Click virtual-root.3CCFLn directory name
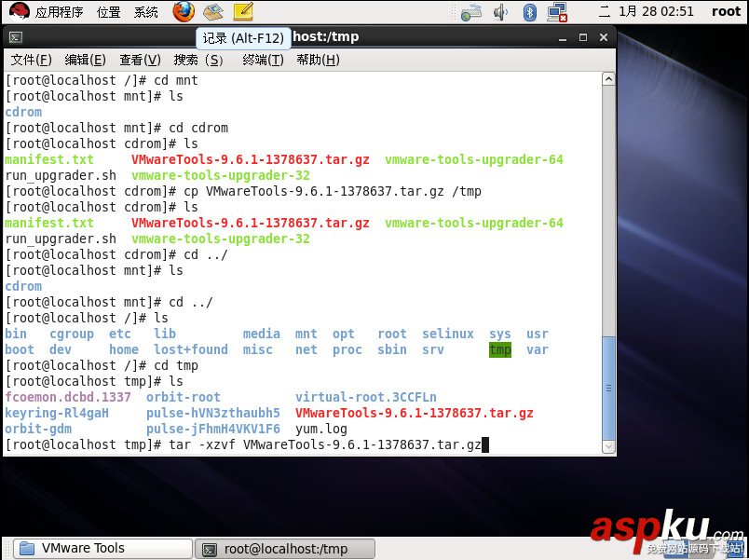This screenshot has width=749, height=560. tap(366, 398)
